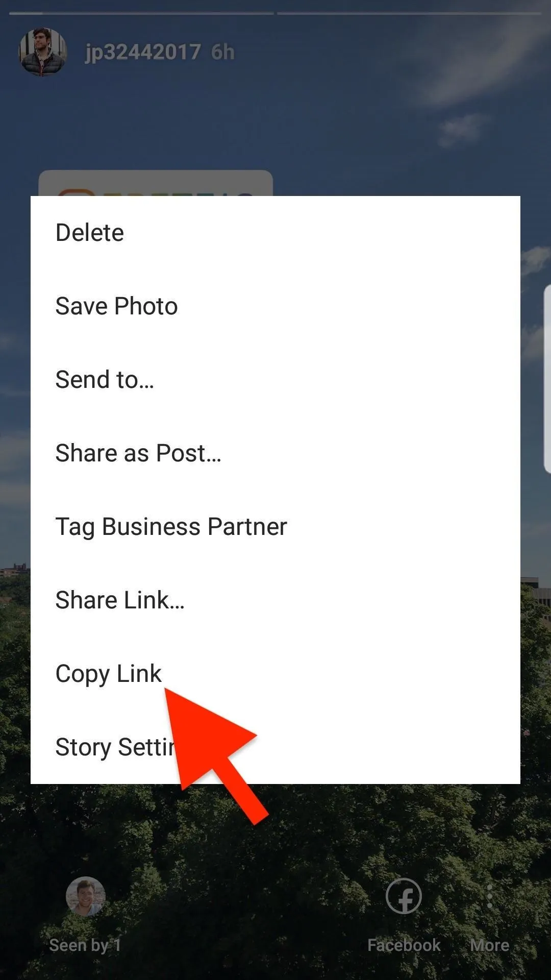This screenshot has width=551, height=980.
Task: Tap the Seen by viewer avatar
Action: [x=85, y=896]
